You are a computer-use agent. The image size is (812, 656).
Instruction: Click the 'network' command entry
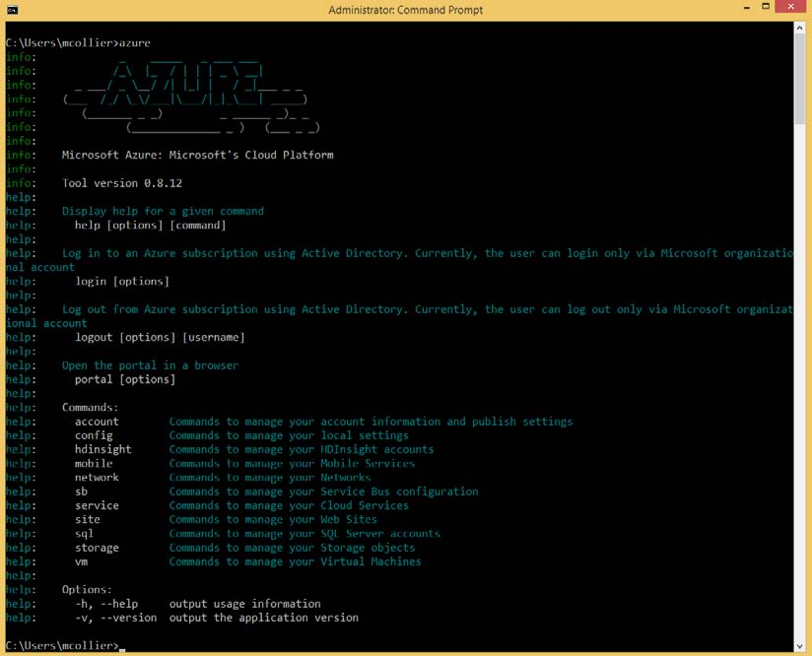point(97,478)
